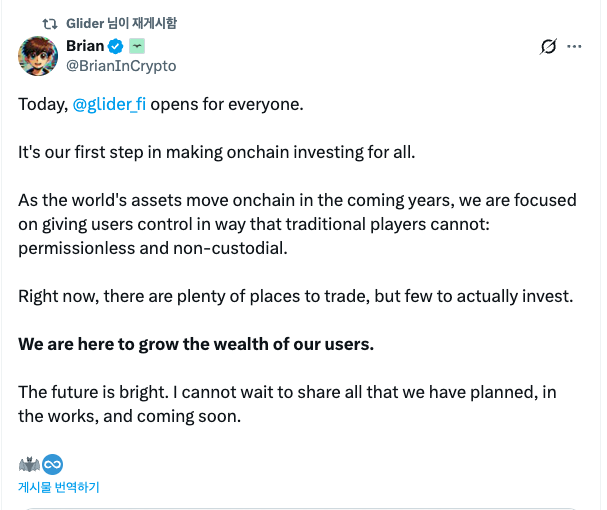Click the Grok explain-post icon
Viewport: 607px width, 510px height.
[x=548, y=46]
